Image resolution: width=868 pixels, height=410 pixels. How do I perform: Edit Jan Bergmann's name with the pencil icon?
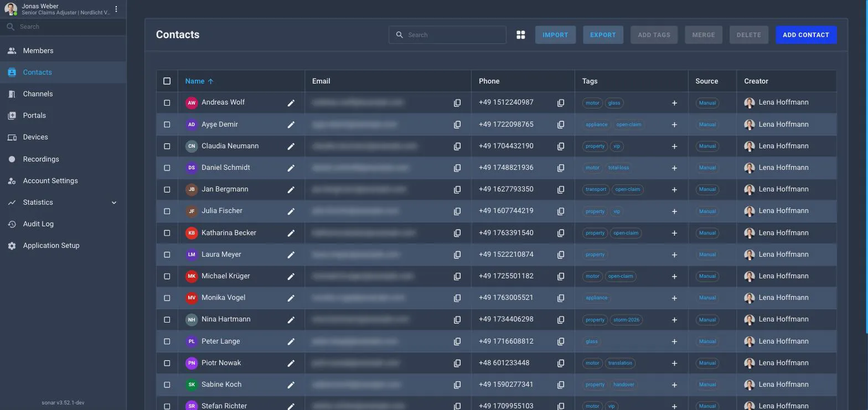291,189
